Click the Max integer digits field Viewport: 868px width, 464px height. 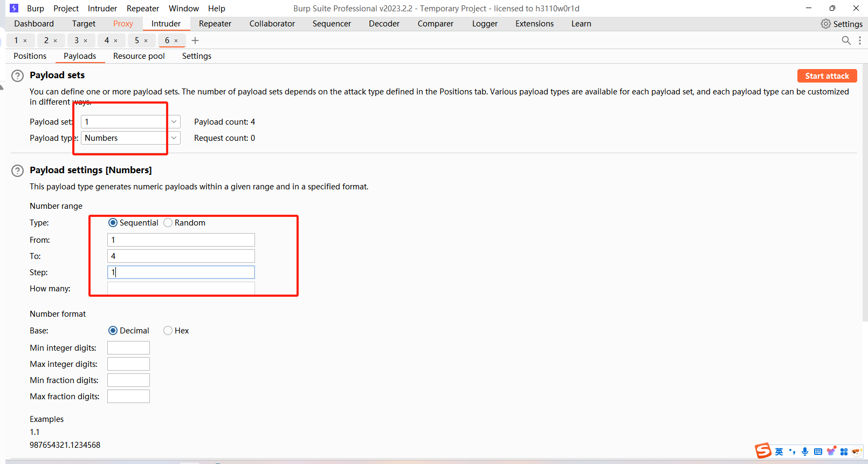tap(128, 364)
